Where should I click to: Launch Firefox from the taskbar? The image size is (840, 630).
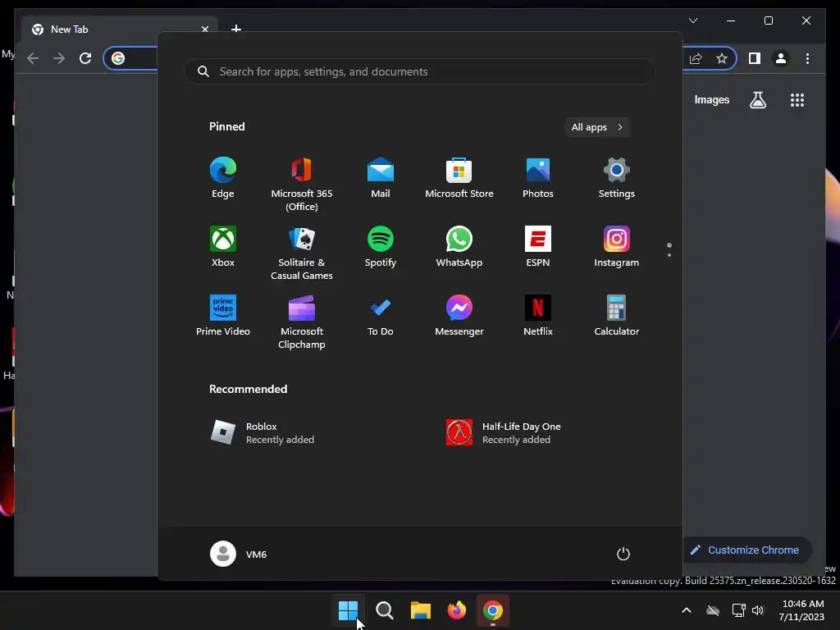point(456,610)
